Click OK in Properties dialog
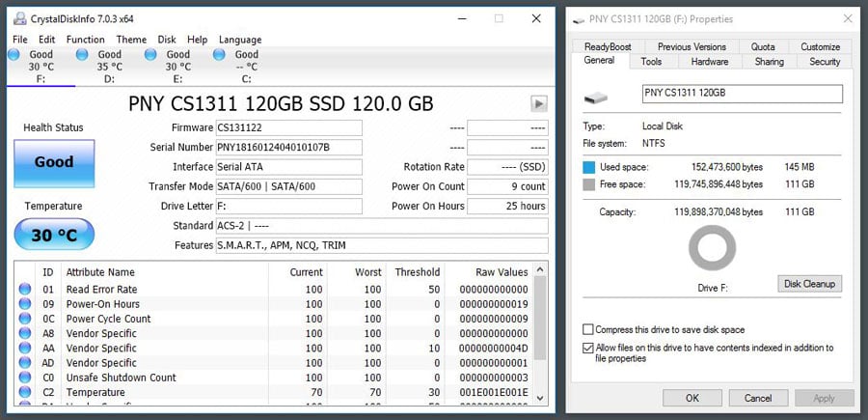The image size is (868, 420). (x=692, y=398)
